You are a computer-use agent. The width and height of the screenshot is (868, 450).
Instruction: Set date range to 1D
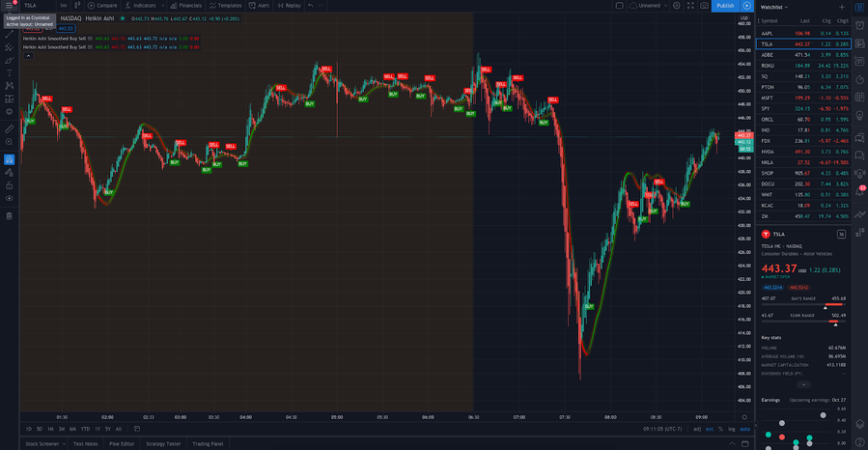tap(29, 429)
